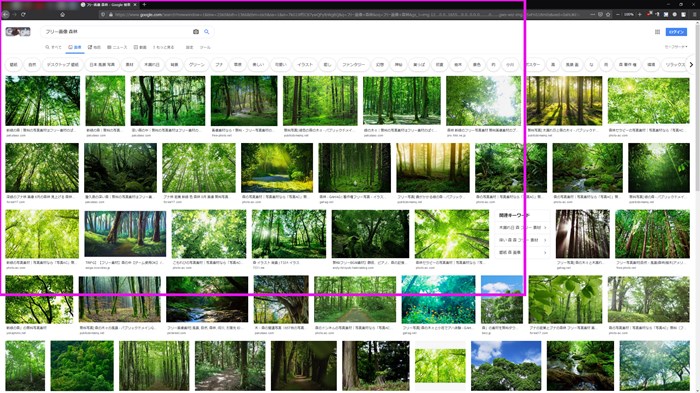Open the browser hamburger menu
Image resolution: width=700 pixels, height=393 pixels.
pyautogui.click(x=694, y=14)
